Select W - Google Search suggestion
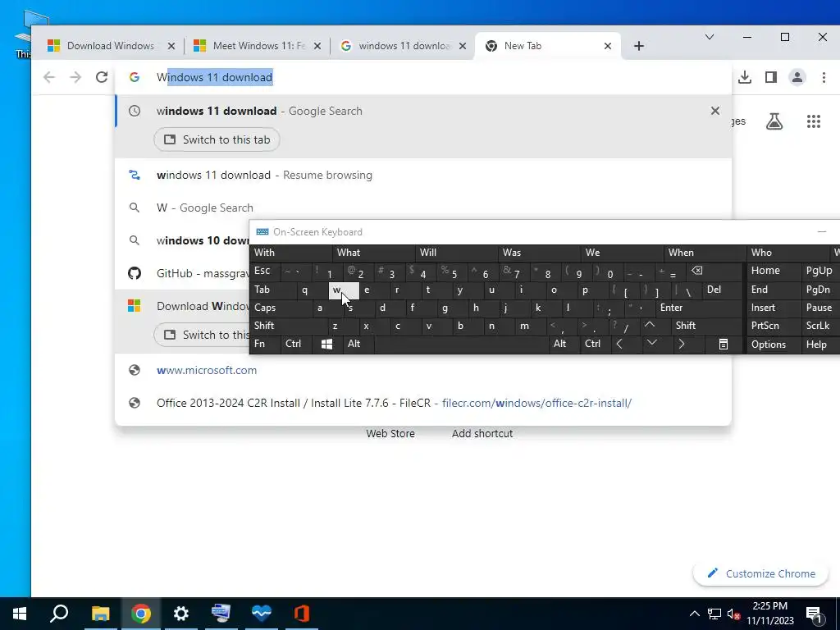 coord(423,208)
